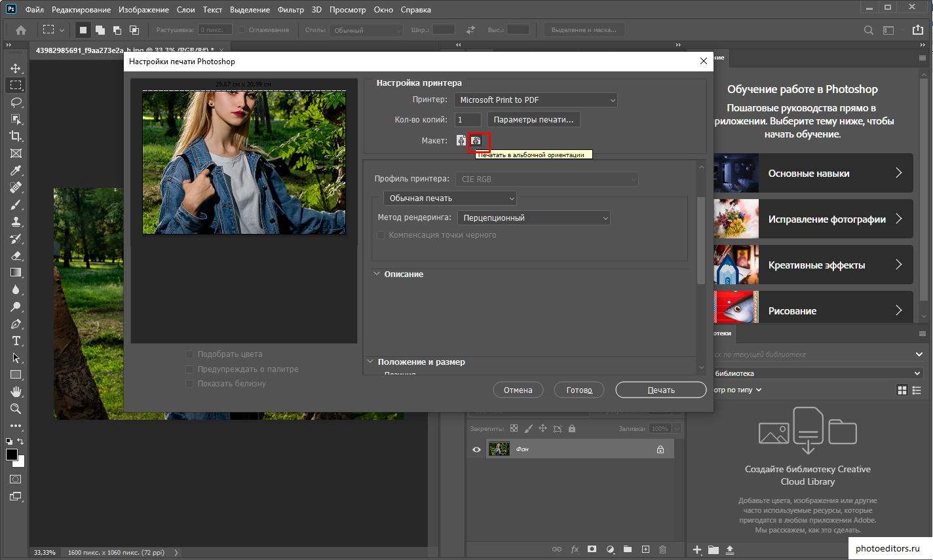
Task: Collapse the Описание section
Action: coord(377,274)
